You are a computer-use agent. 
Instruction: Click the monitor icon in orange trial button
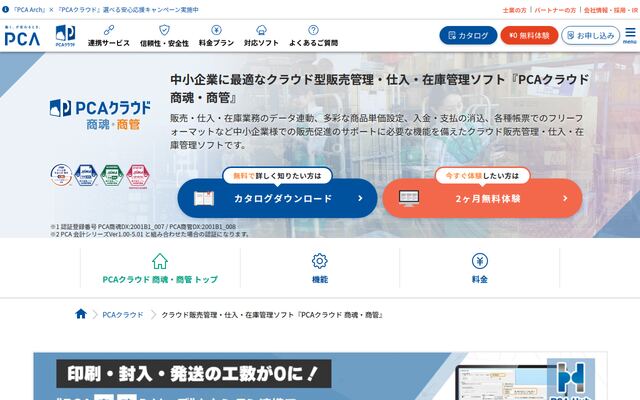(x=409, y=198)
